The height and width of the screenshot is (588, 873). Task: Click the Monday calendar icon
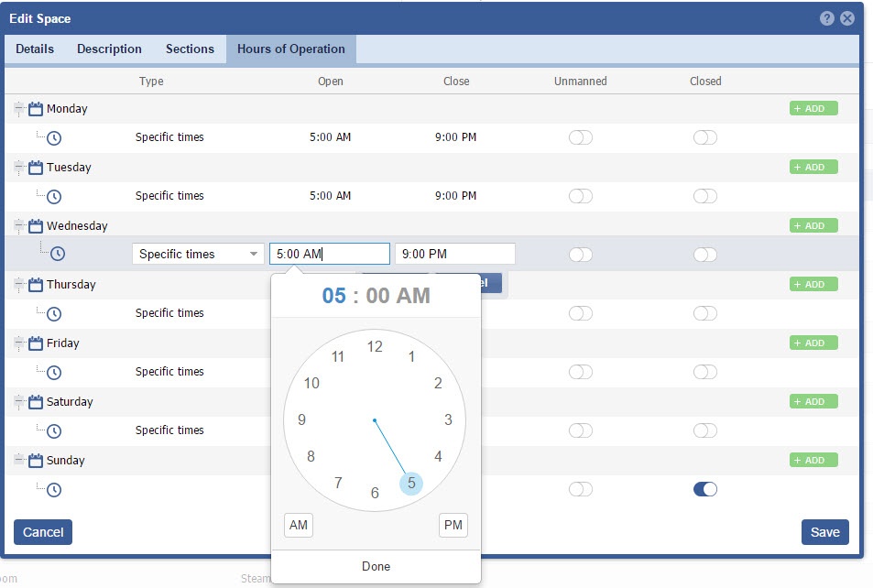[36, 109]
